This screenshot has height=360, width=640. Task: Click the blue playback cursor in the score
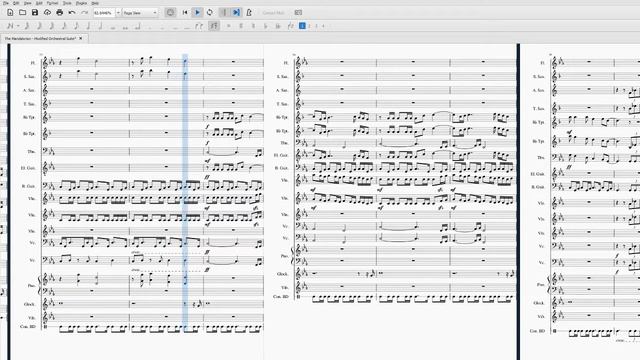tap(185, 192)
